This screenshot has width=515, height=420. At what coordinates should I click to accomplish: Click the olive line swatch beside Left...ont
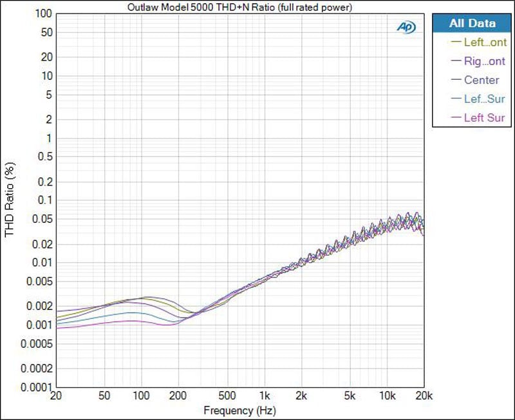(456, 42)
